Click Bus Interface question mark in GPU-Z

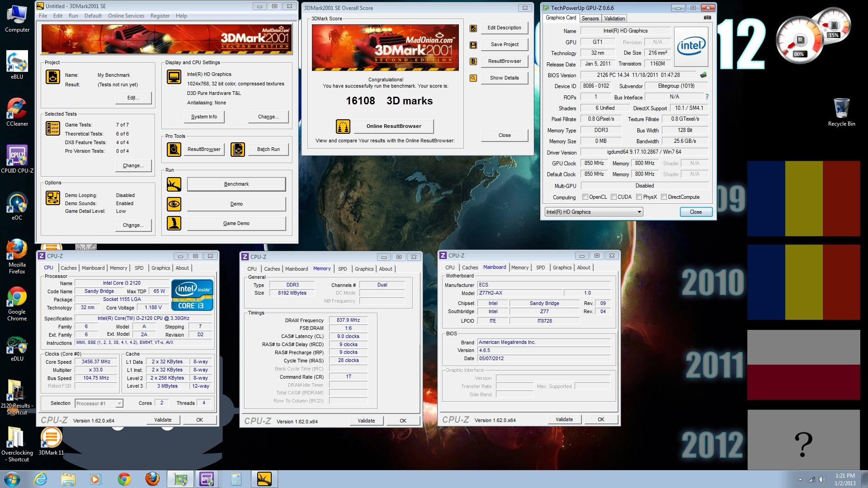[707, 97]
